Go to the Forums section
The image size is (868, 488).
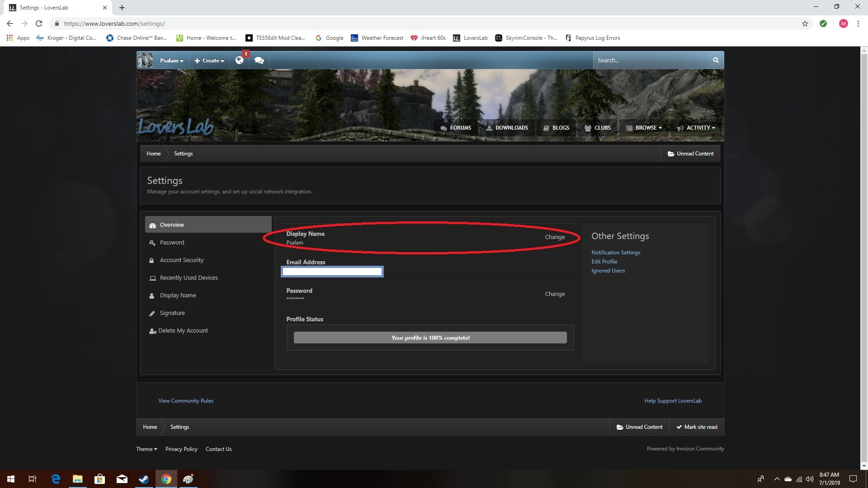point(456,128)
